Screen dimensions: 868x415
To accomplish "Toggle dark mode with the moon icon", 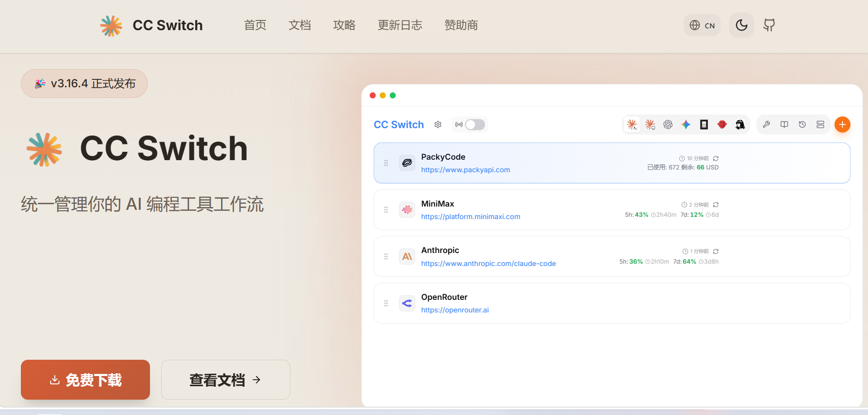I will [741, 25].
